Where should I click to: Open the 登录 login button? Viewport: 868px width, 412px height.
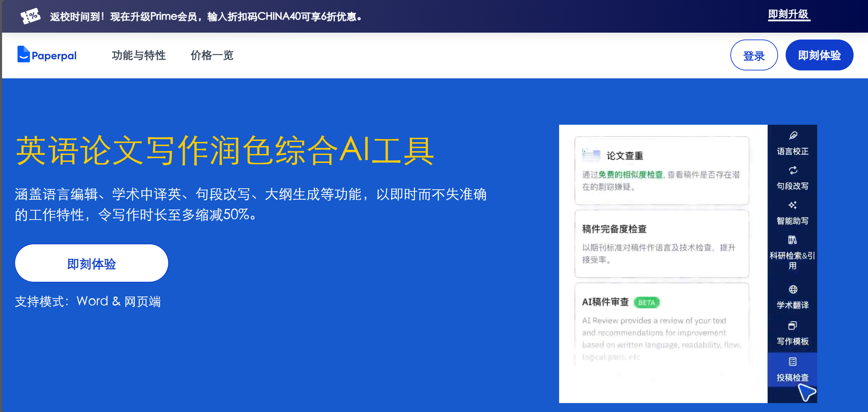(754, 55)
